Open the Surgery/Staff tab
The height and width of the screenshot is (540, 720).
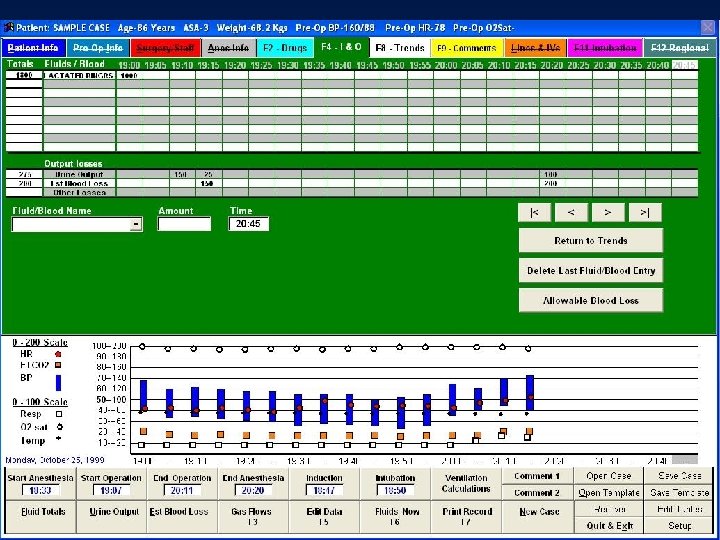coord(165,48)
